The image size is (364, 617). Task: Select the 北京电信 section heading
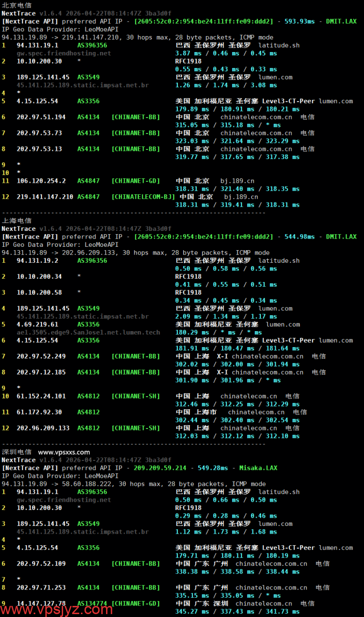click(x=17, y=5)
